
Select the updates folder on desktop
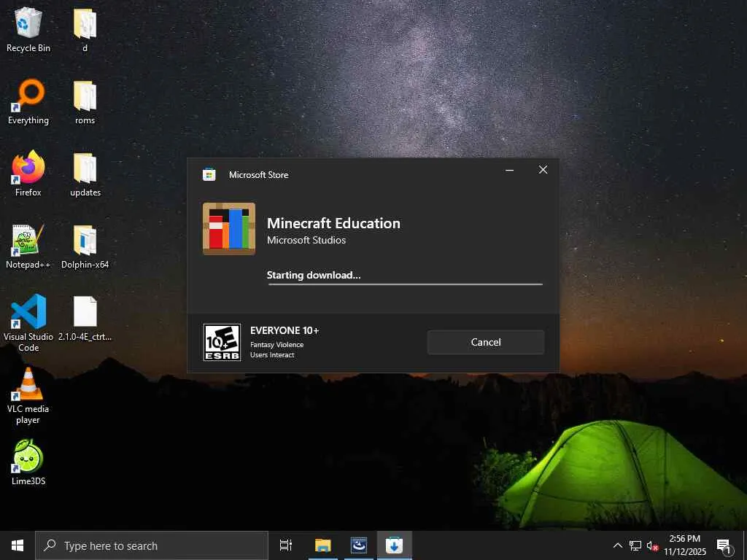(85, 174)
